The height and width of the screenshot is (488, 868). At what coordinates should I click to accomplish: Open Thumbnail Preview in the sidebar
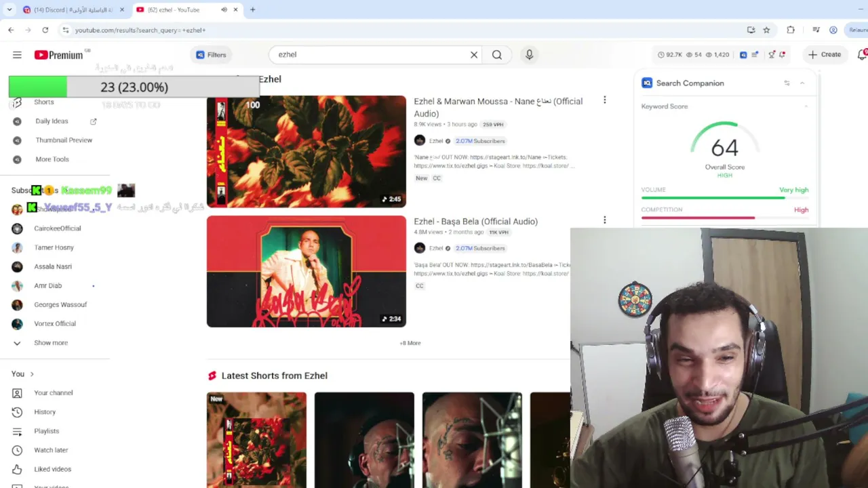pos(64,140)
